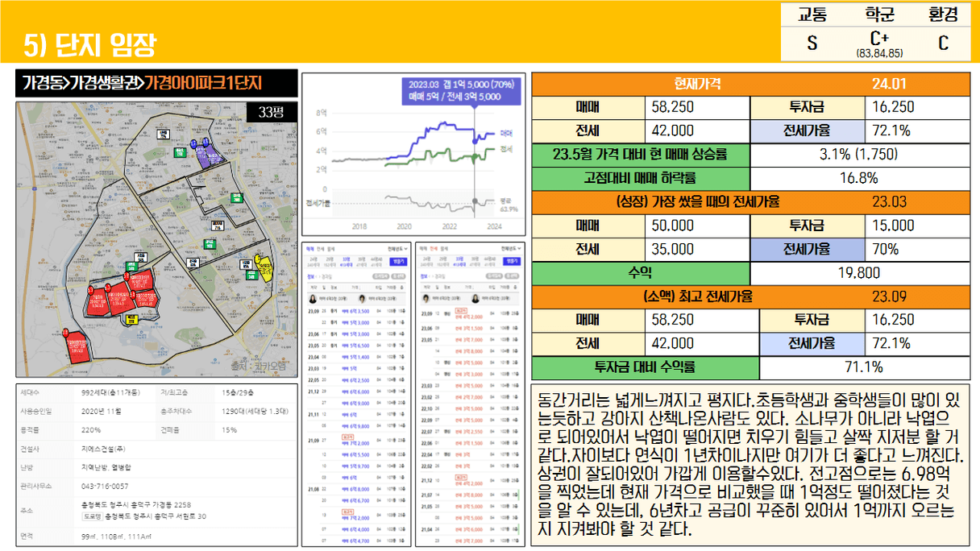This screenshot has width=980, height=551.
Task: Click the 33평 label on the map
Action: point(273,113)
